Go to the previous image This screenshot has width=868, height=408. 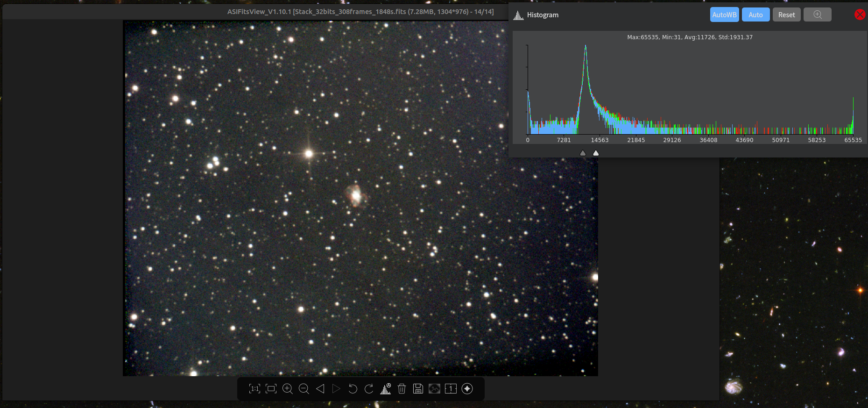pyautogui.click(x=320, y=389)
